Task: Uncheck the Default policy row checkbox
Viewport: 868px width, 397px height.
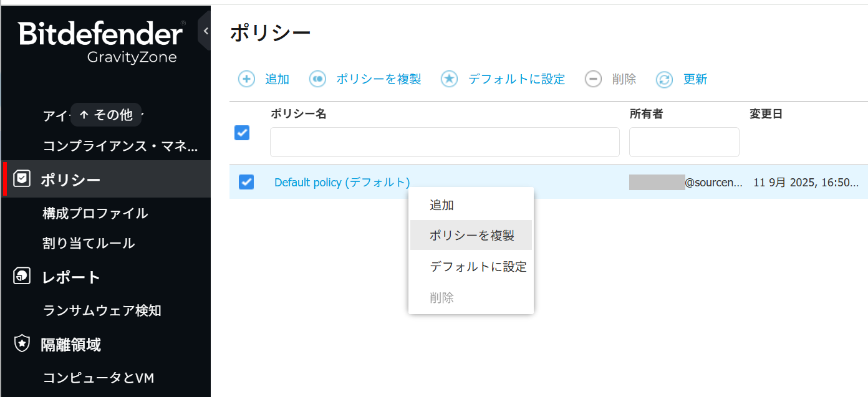Action: [x=246, y=182]
